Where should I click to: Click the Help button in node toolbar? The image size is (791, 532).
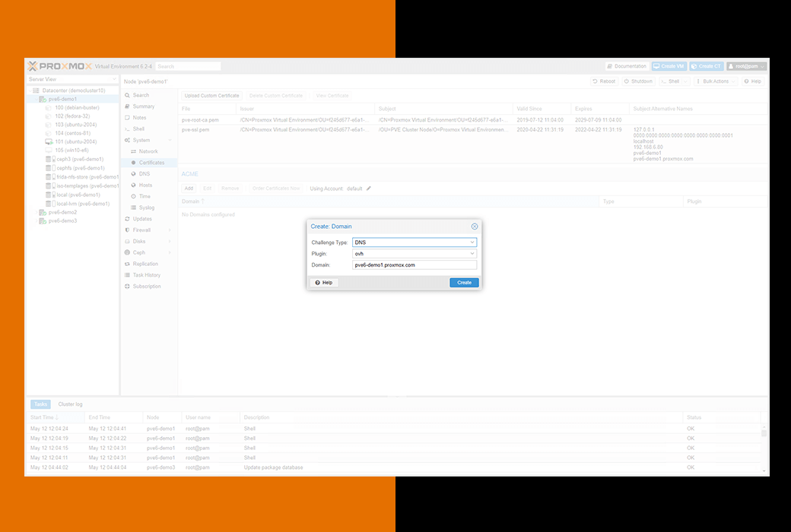click(x=753, y=81)
